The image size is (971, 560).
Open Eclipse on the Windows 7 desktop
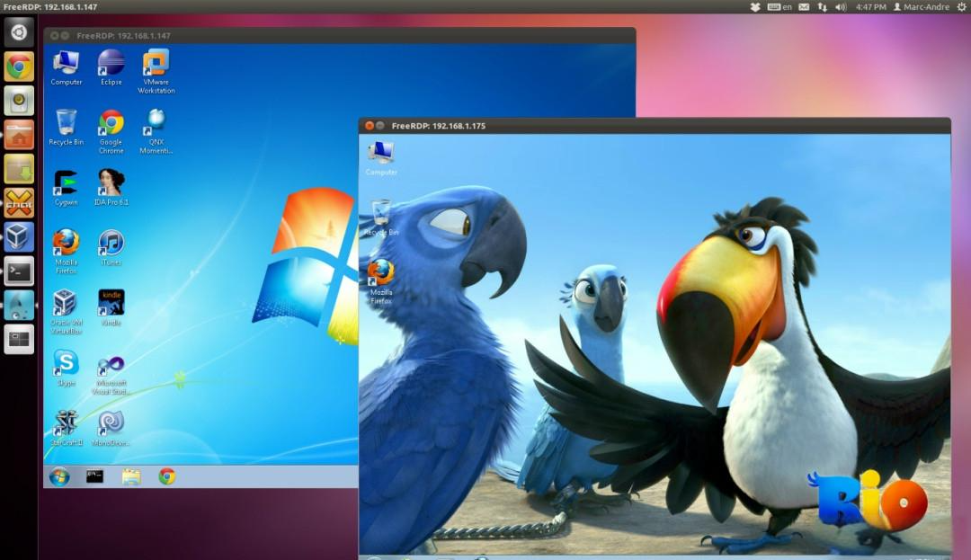coord(111,64)
